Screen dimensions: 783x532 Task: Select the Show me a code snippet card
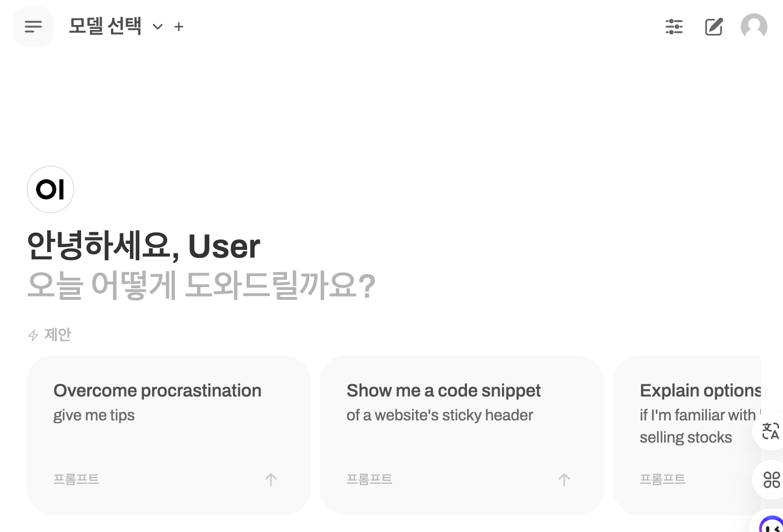click(462, 435)
